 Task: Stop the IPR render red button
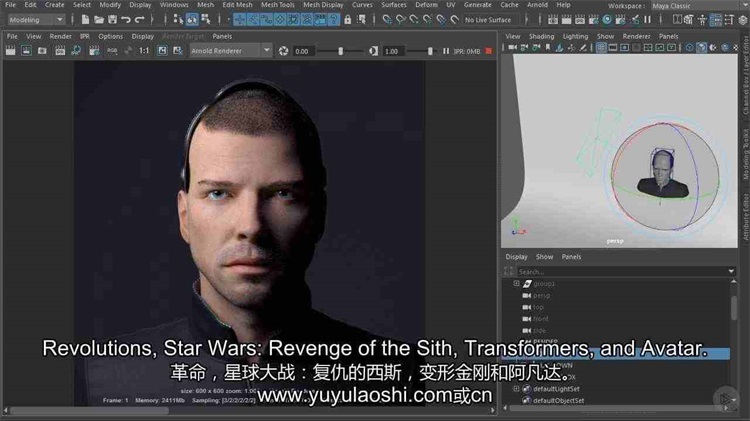488,51
